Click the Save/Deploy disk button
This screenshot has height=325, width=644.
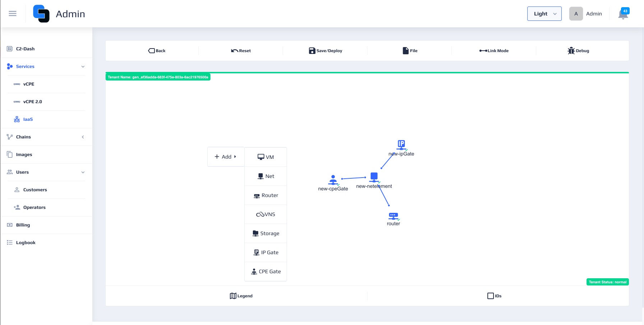tap(325, 51)
